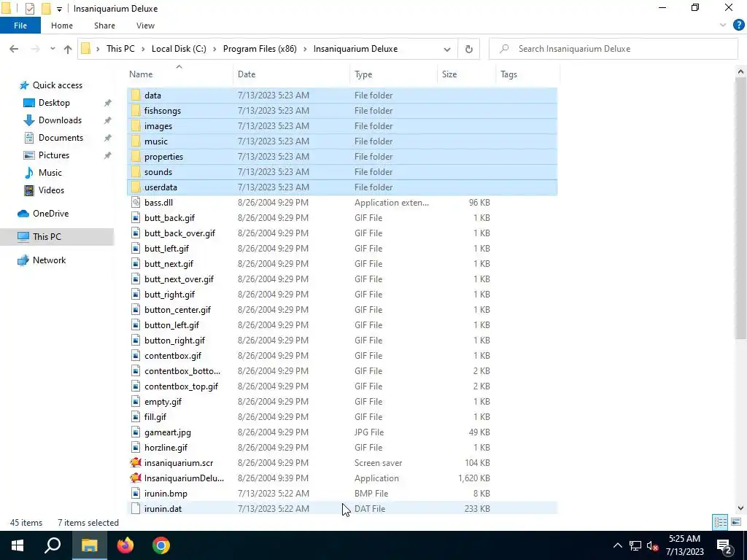The width and height of the screenshot is (747, 560).
Task: Select Downloads in navigation pane
Action: (60, 120)
